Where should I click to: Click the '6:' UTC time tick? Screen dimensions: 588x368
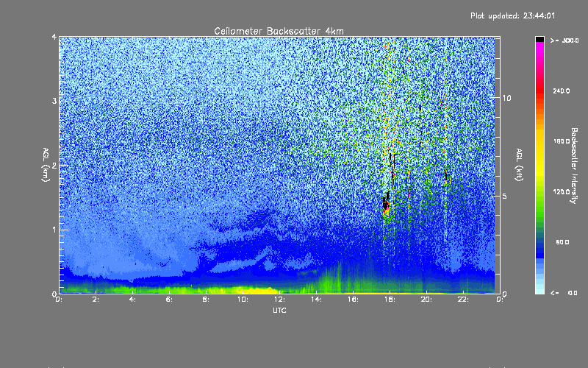tap(170, 300)
